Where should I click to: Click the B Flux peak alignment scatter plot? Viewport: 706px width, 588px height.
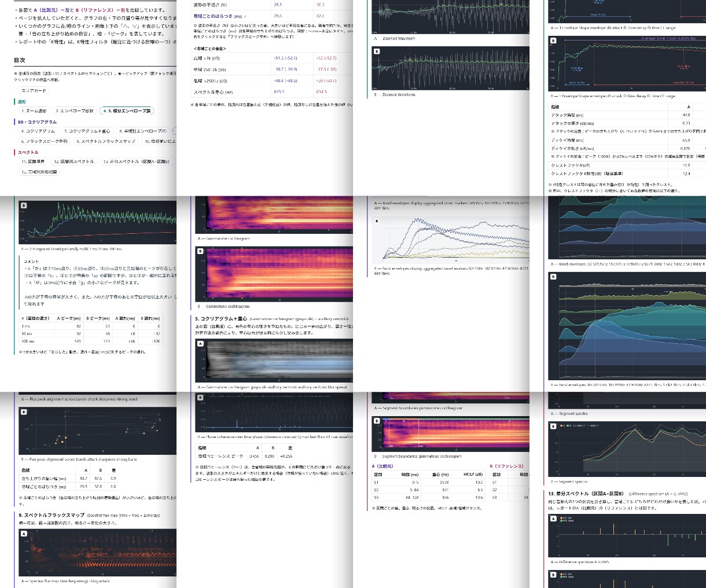[98, 431]
